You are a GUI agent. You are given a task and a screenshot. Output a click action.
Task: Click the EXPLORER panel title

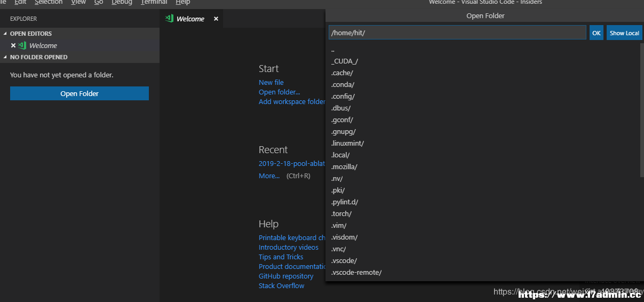coord(23,19)
